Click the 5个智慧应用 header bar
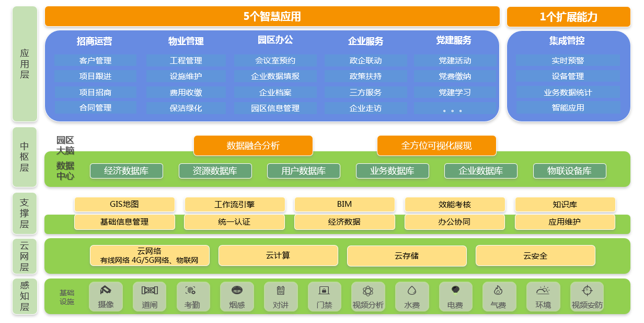The image size is (644, 323). (272, 16)
